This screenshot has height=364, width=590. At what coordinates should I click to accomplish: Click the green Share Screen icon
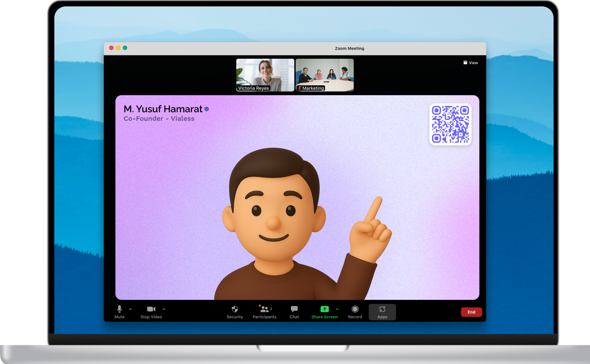(324, 309)
